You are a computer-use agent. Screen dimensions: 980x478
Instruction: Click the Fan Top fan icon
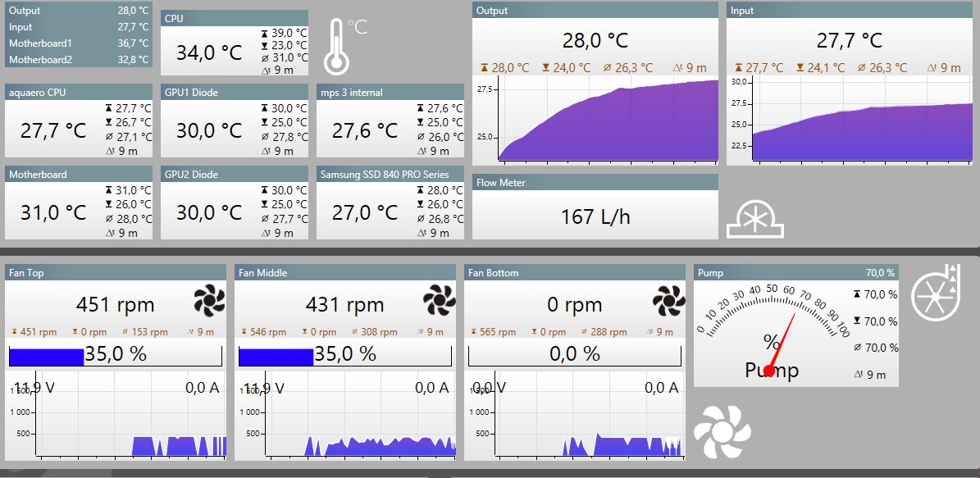tap(209, 301)
